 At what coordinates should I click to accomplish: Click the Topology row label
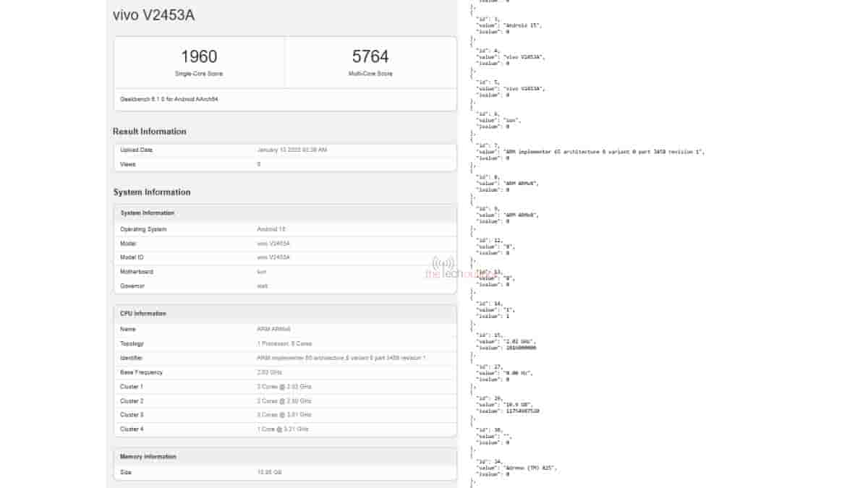[132, 343]
